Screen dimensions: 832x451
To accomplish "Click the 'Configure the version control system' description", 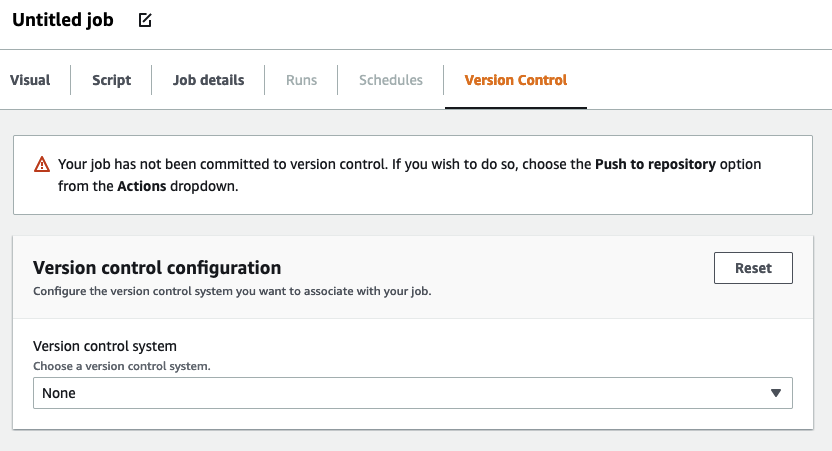I will tap(232, 292).
